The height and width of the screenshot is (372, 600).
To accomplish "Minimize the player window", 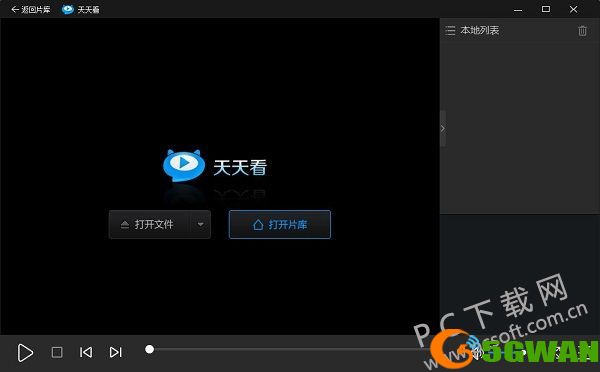I will coord(518,10).
